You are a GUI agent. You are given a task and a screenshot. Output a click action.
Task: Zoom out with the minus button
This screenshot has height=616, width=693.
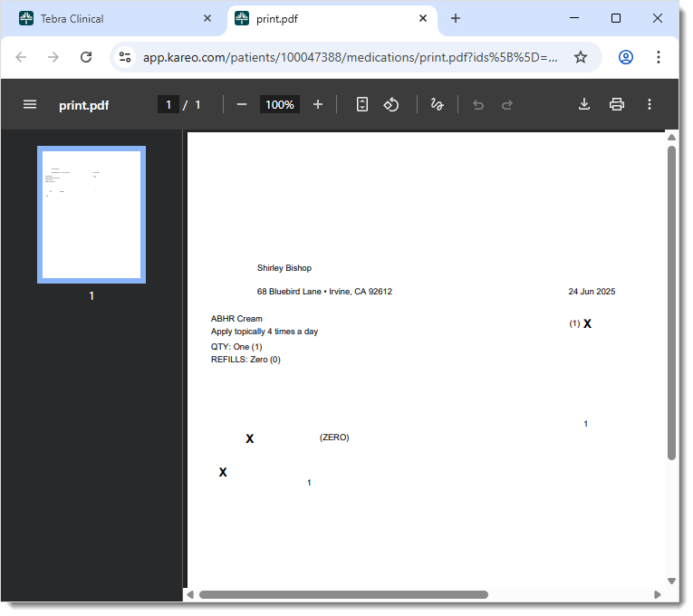(243, 105)
